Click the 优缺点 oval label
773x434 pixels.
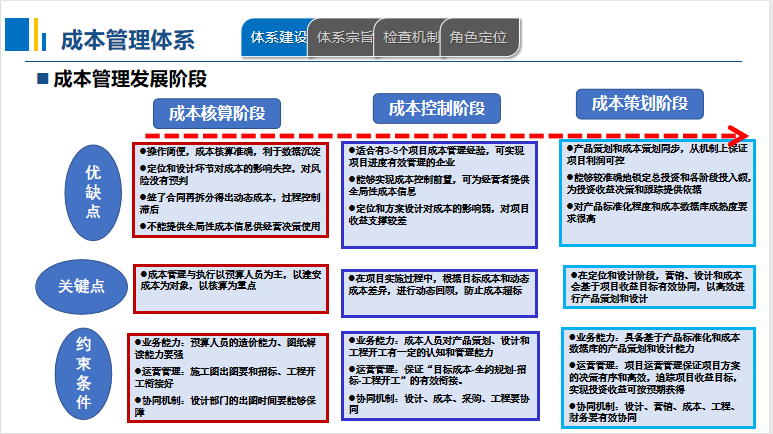(x=93, y=192)
